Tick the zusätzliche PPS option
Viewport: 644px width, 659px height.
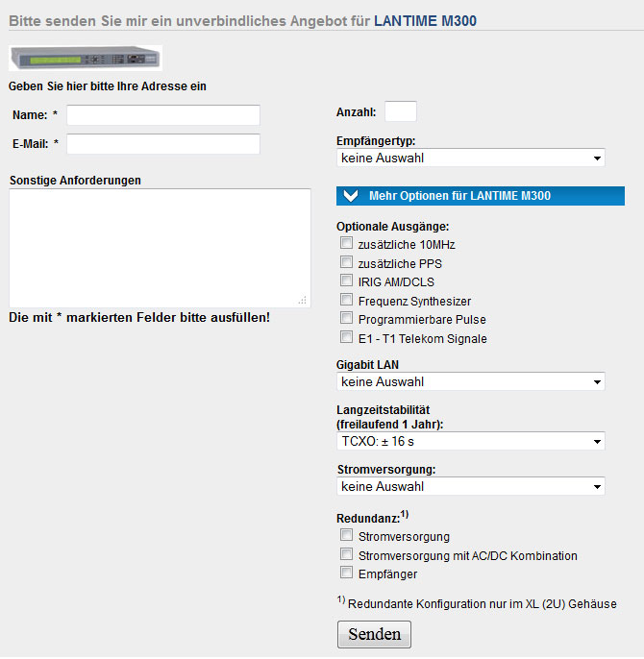(x=347, y=262)
